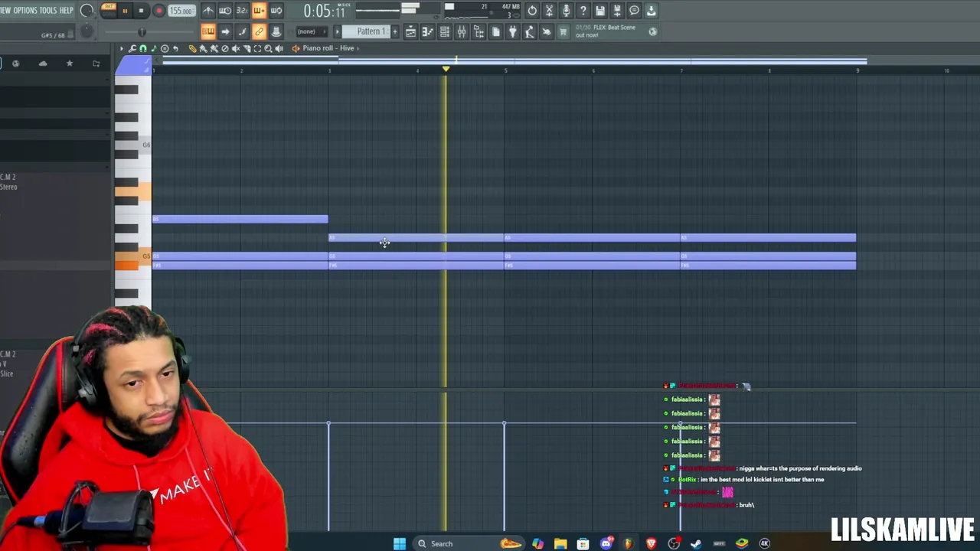Open the audio editor scissors icon
The image size is (980, 551).
pyautogui.click(x=549, y=11)
